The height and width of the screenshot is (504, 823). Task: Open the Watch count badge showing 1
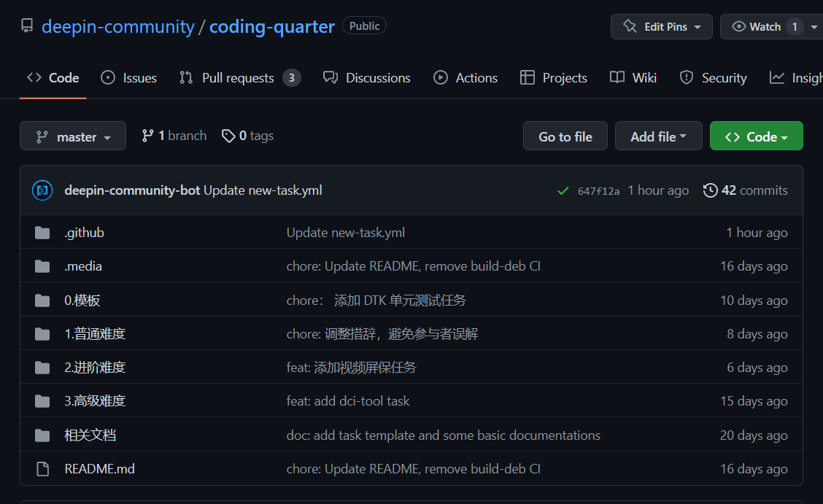point(795,27)
